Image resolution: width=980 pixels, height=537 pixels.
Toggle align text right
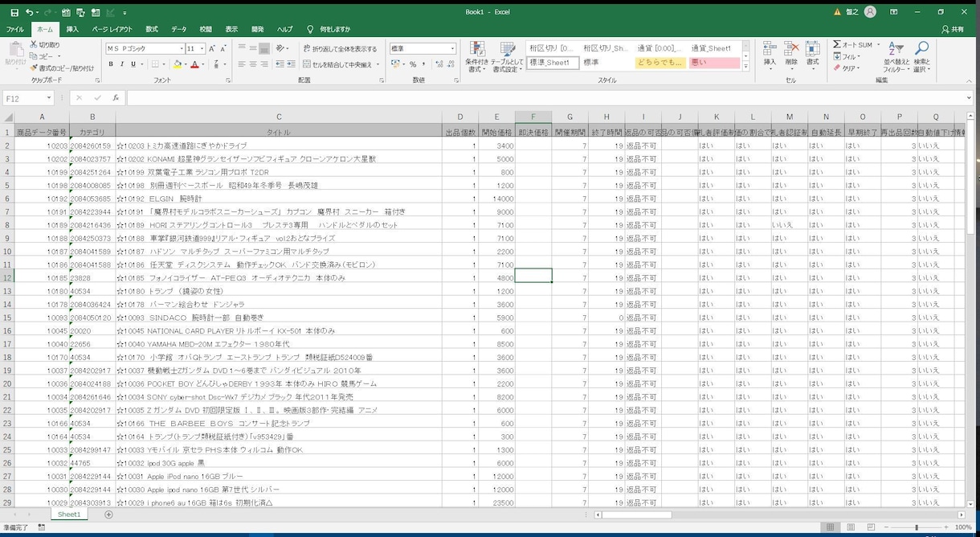[264, 64]
